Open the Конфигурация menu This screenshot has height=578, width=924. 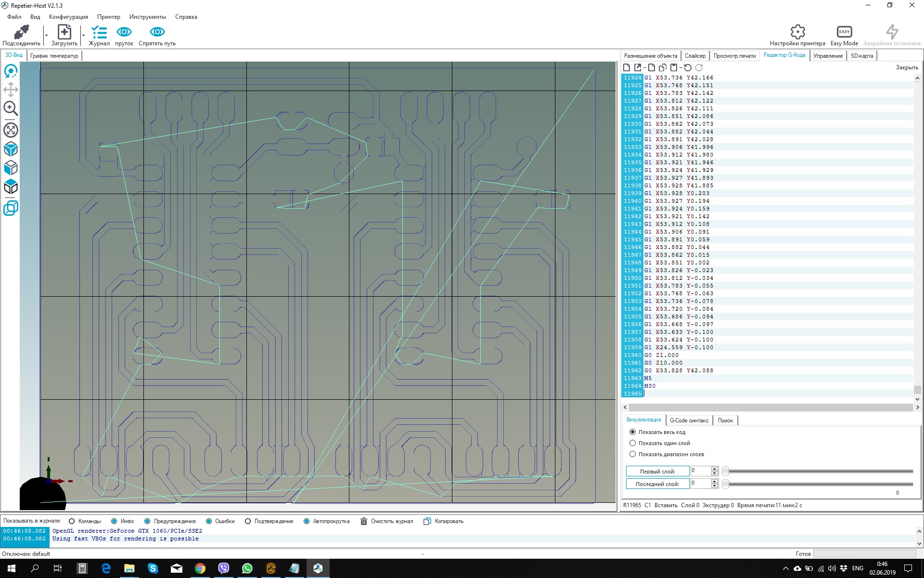tap(68, 17)
